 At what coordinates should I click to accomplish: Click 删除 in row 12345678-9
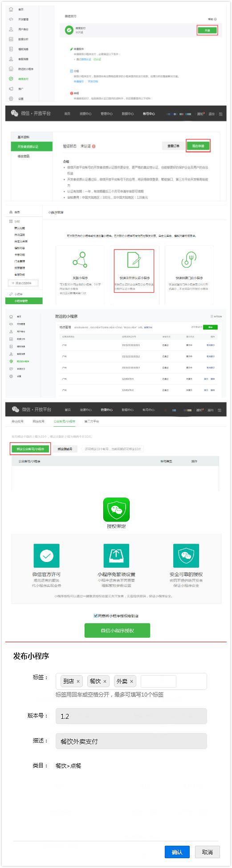coord(212,379)
